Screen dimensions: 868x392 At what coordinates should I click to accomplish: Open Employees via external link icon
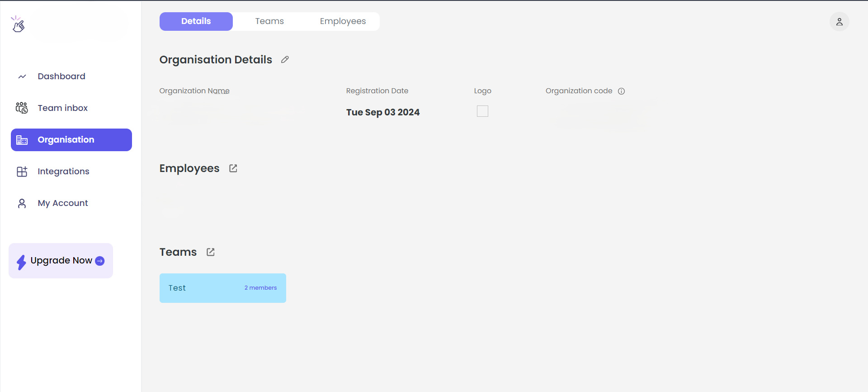pyautogui.click(x=233, y=168)
